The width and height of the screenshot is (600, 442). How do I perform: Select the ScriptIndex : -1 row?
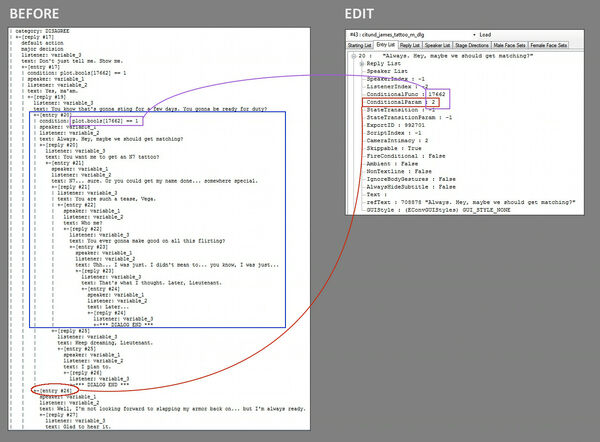coord(394,133)
